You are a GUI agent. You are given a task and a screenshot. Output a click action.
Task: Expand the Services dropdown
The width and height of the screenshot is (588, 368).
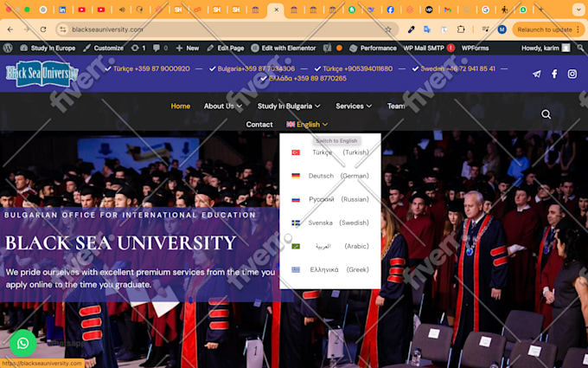point(354,107)
